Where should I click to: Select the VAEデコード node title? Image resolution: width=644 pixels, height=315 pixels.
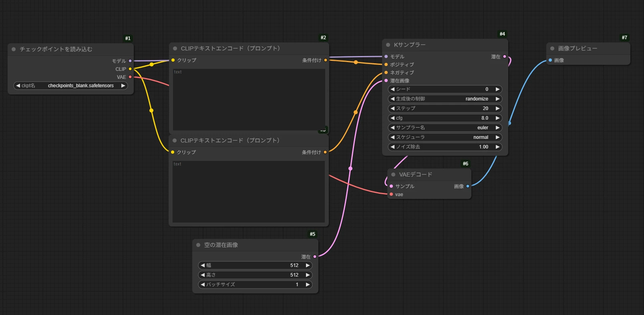(x=415, y=175)
